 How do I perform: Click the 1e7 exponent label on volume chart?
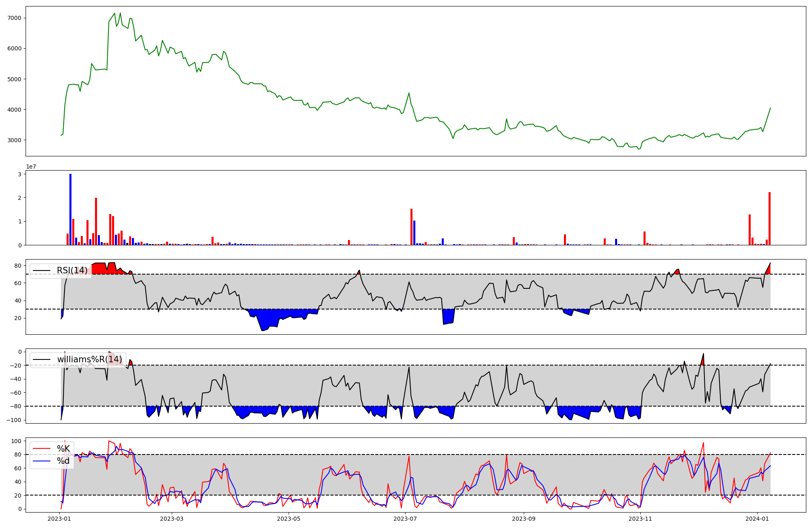pyautogui.click(x=31, y=167)
